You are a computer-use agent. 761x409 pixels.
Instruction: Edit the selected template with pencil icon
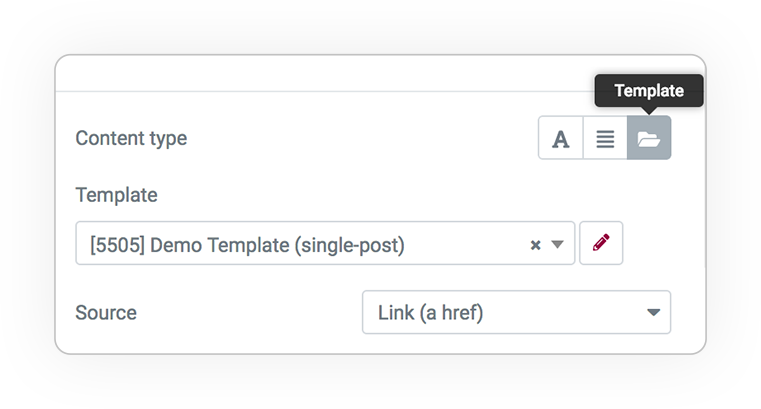tap(601, 243)
